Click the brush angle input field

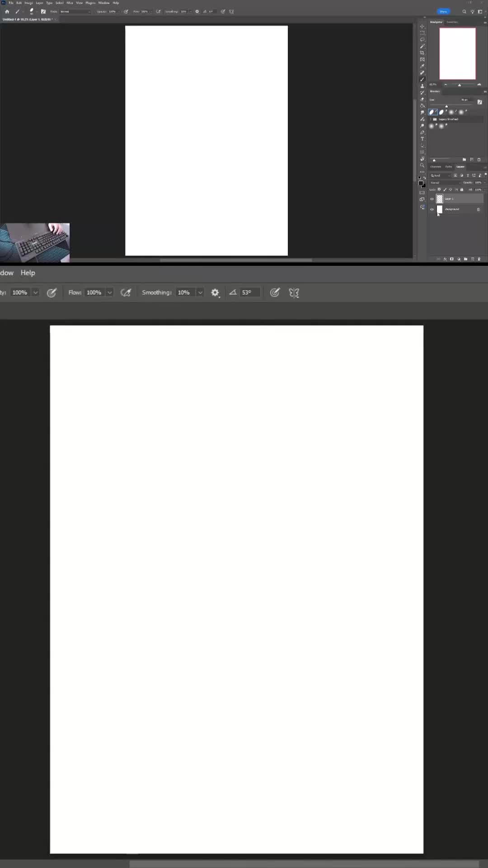pyautogui.click(x=250, y=292)
